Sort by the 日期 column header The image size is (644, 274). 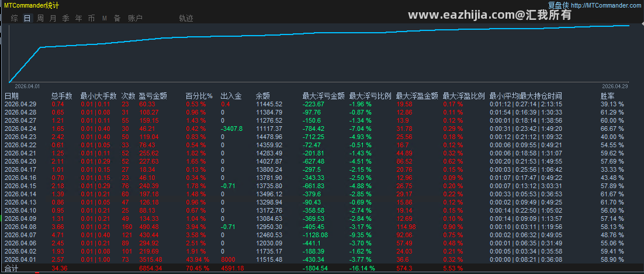coord(12,96)
